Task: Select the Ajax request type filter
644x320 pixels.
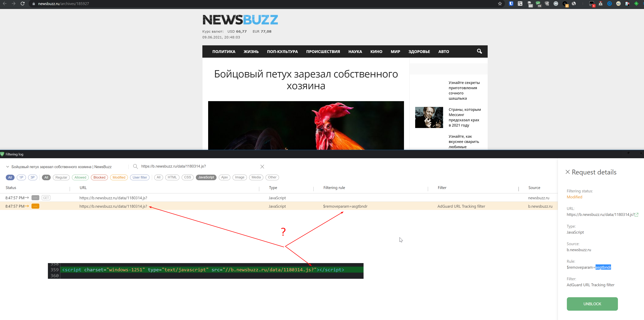Action: point(224,177)
